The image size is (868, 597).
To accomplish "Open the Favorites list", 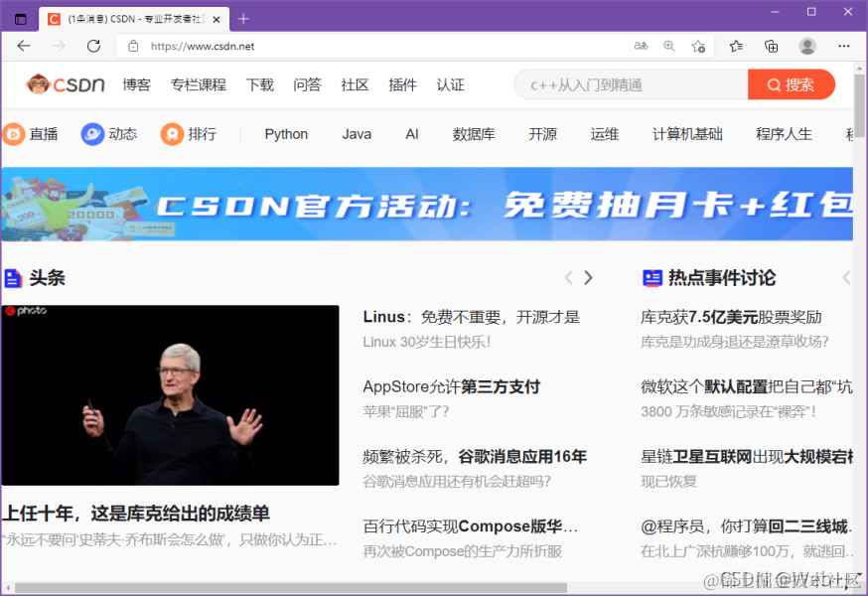I will point(736,46).
